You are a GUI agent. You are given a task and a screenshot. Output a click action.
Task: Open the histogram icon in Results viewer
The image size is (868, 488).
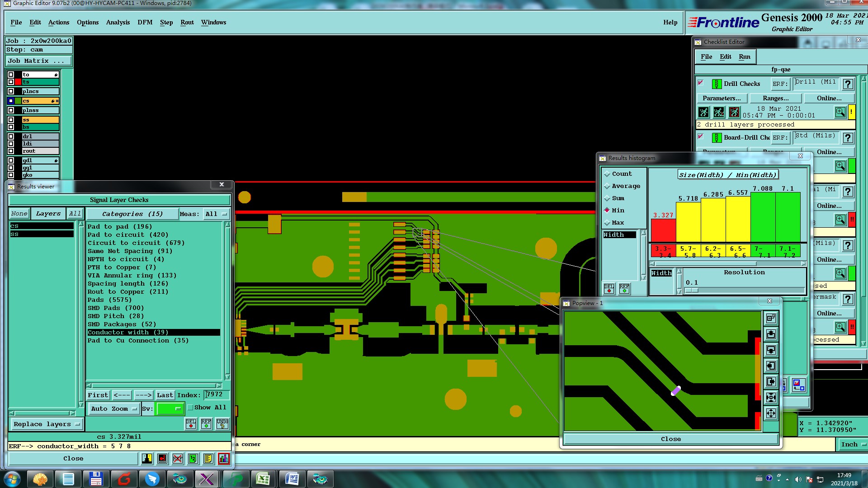tap(224, 459)
